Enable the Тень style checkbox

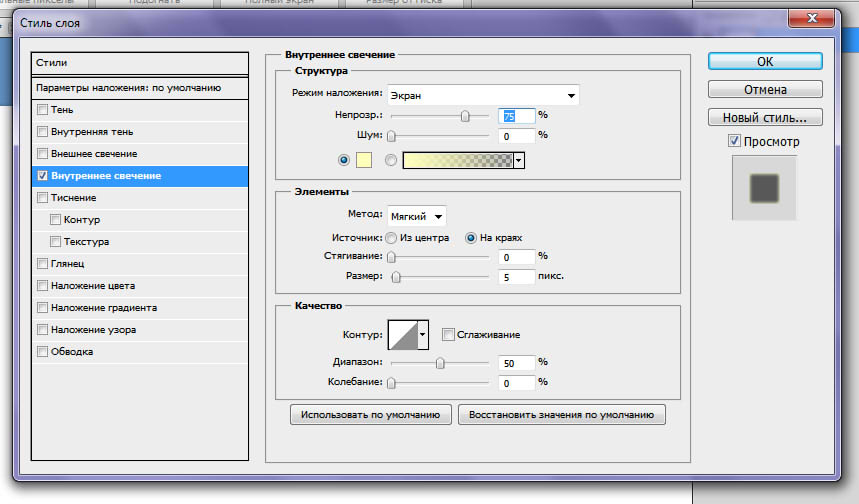(42, 110)
